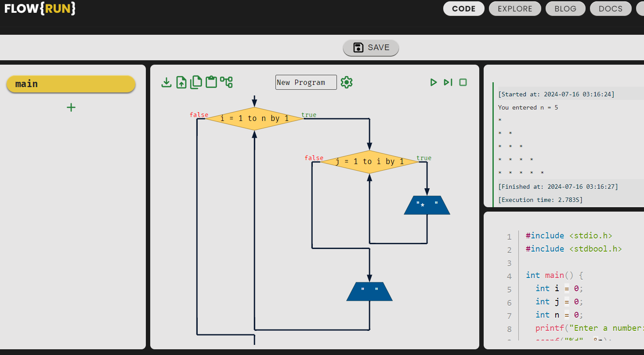644x355 pixels.
Task: Select the main function tab
Action: tap(71, 84)
